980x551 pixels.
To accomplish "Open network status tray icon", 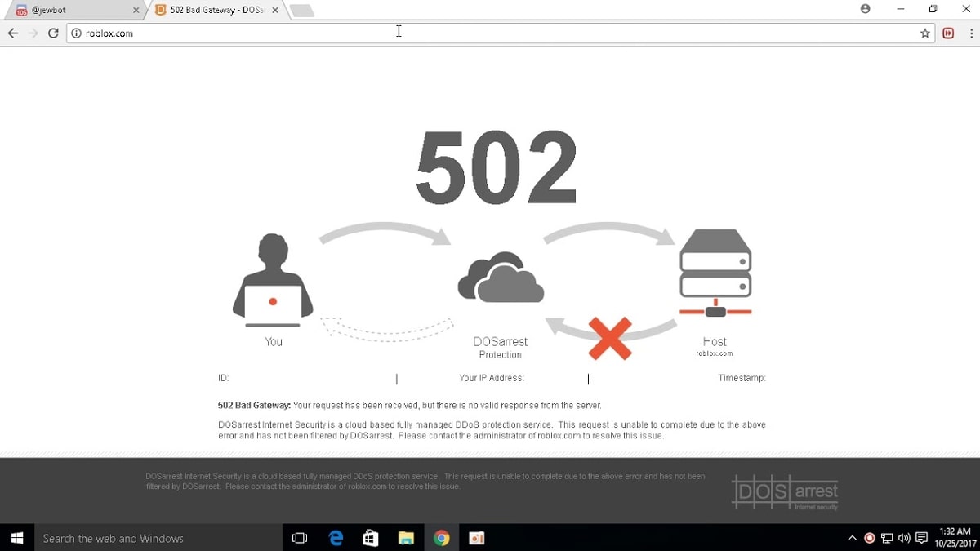I will (x=887, y=538).
